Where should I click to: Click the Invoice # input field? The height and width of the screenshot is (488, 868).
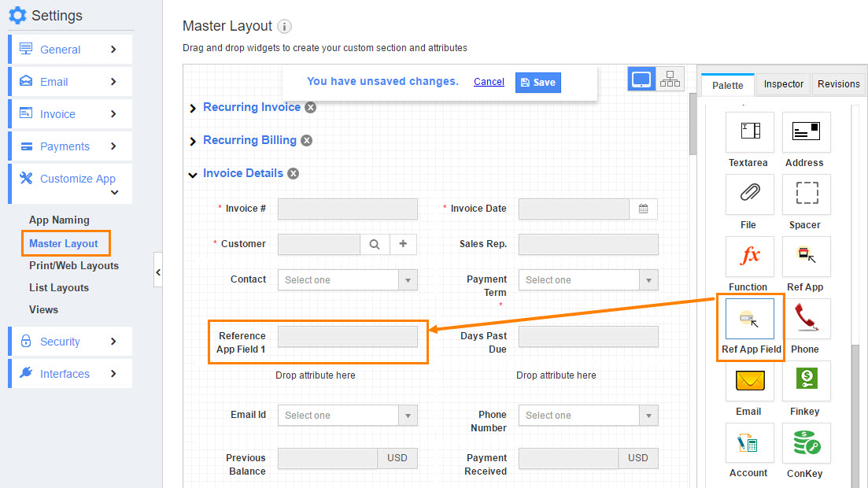[348, 209]
